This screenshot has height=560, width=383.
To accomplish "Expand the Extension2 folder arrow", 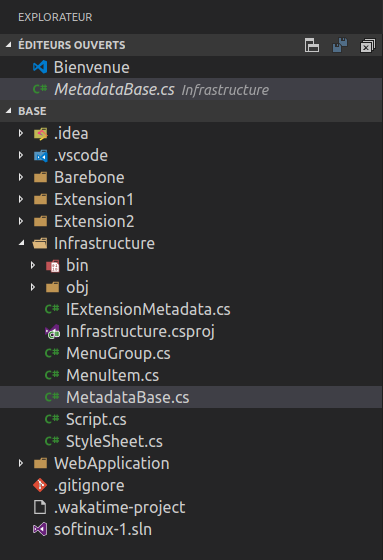I will [21, 221].
